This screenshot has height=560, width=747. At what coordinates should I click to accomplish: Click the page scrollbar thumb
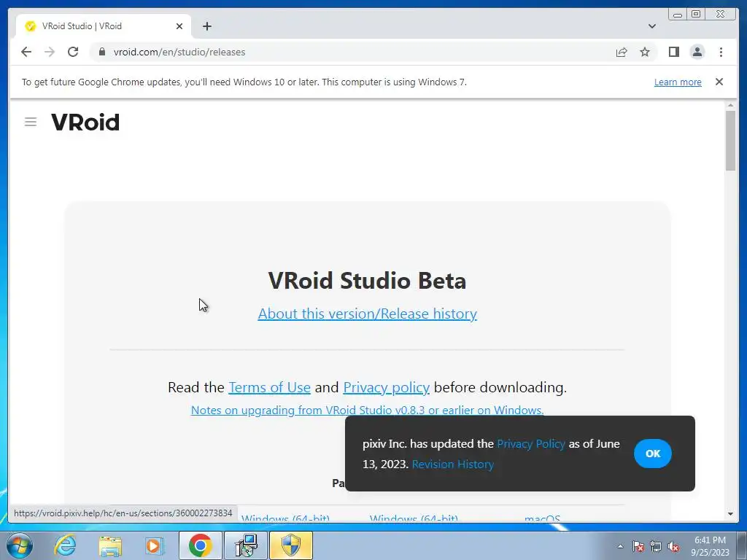[x=730, y=141]
